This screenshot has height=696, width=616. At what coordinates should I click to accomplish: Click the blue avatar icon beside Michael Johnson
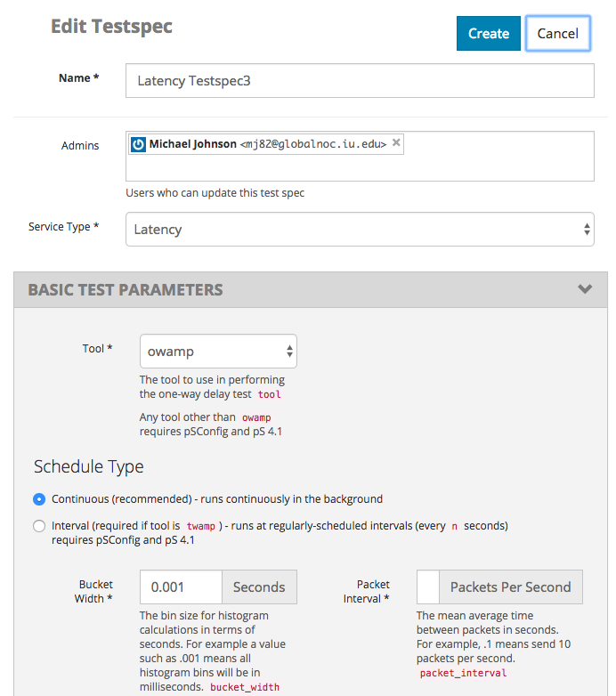[138, 144]
